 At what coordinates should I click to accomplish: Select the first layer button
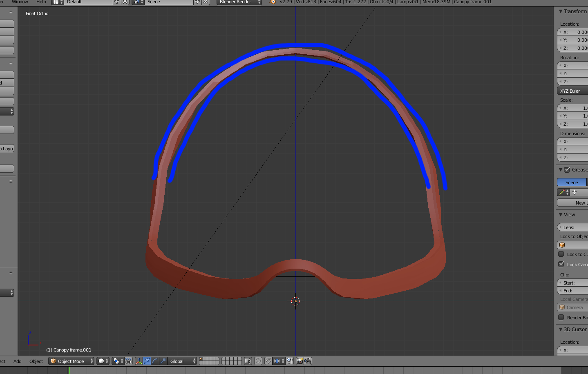(201, 359)
